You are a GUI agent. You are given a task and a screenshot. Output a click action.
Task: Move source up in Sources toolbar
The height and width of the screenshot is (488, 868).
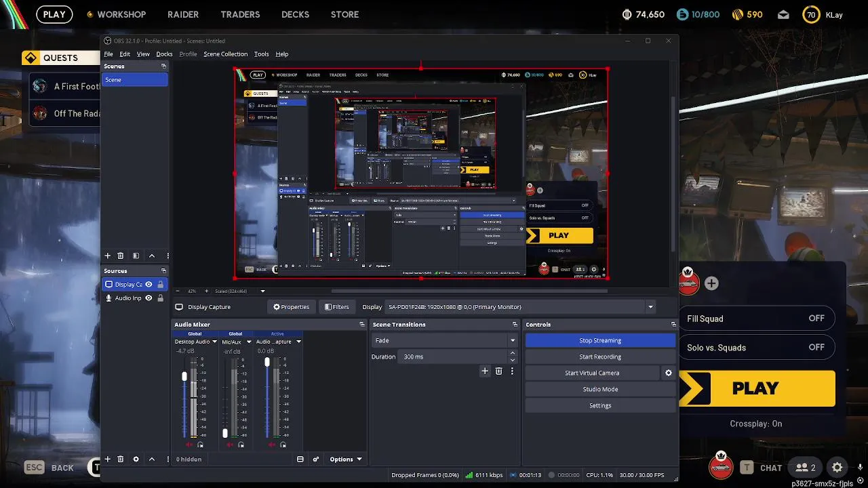click(152, 459)
